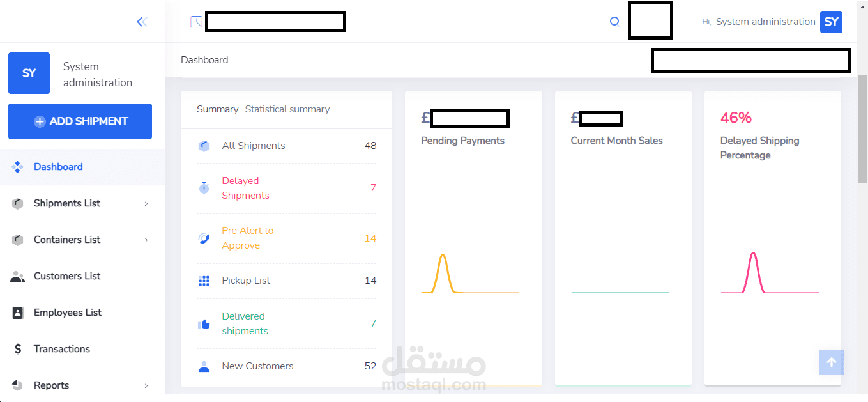868x402 pixels.
Task: Open the Pickup List summary link
Action: tap(246, 281)
